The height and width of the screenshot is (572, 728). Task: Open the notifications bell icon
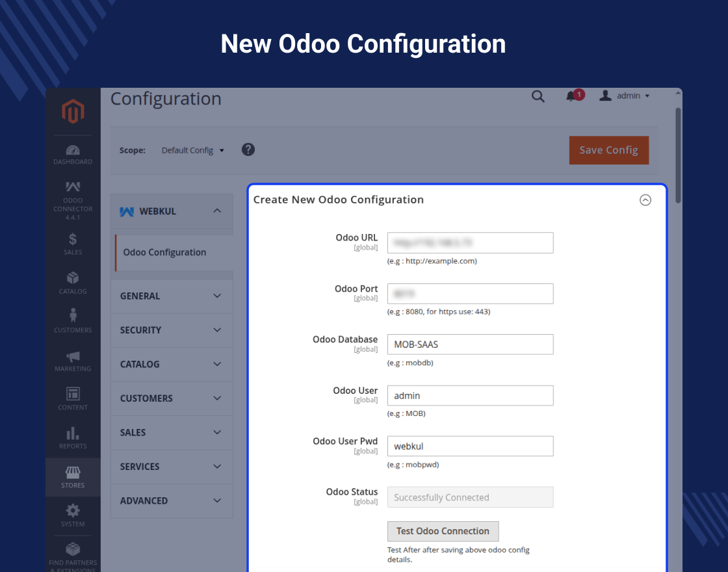click(x=571, y=96)
